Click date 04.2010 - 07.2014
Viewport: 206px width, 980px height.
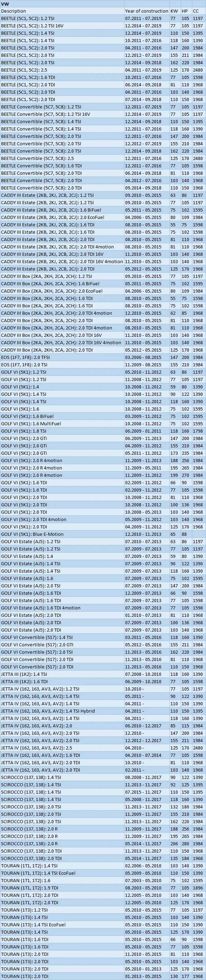143,755
